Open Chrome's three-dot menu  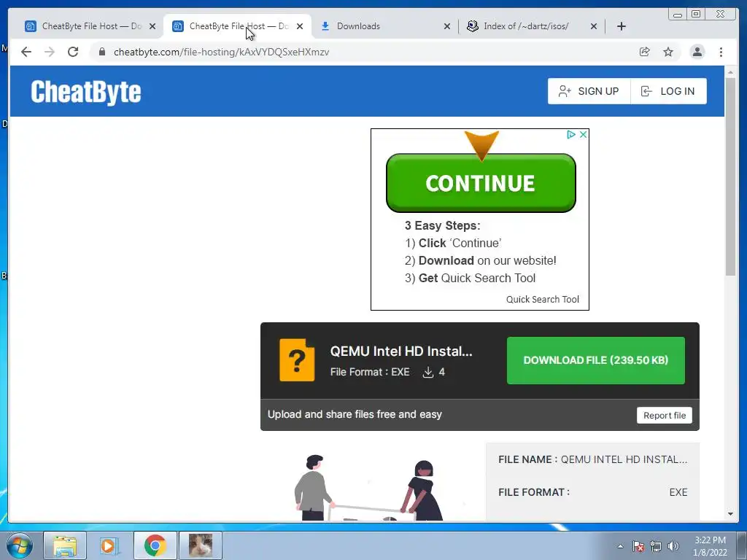pos(721,52)
